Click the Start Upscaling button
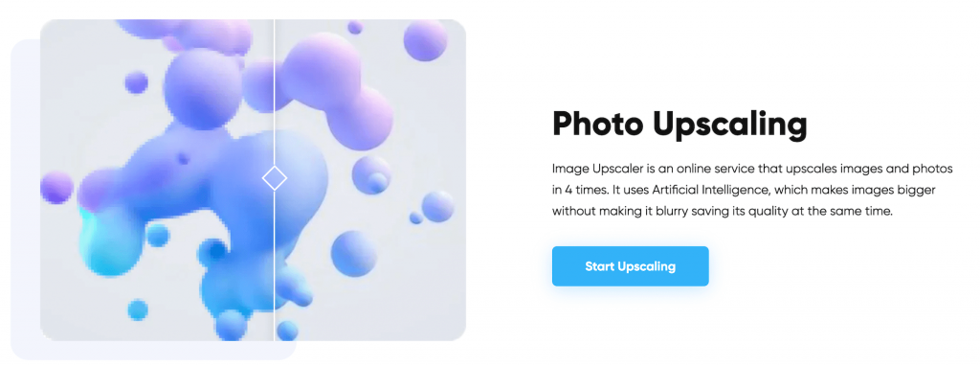Image resolution: width=980 pixels, height=366 pixels. point(630,266)
